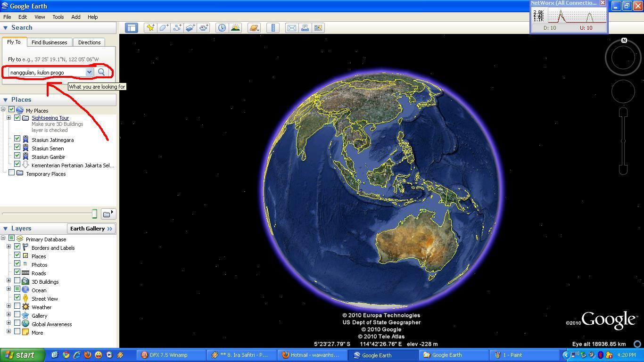Email the current view envelope icon
This screenshot has height=362, width=644.
pos(292,28)
